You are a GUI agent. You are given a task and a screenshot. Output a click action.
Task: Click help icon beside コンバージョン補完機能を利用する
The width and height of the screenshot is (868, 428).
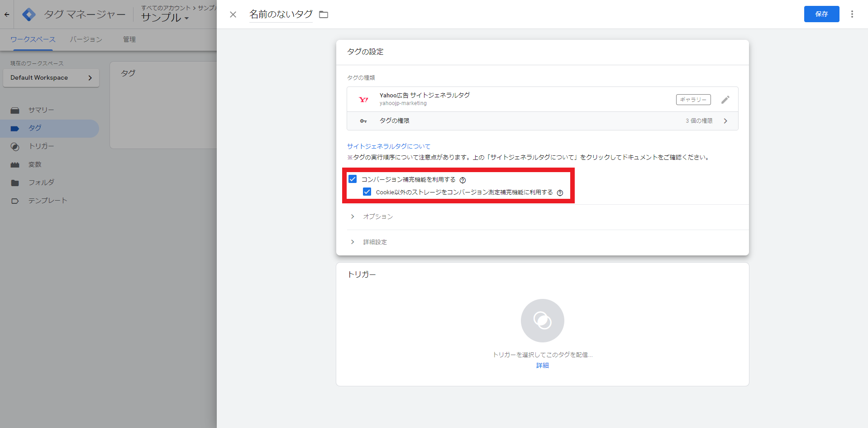click(x=463, y=180)
